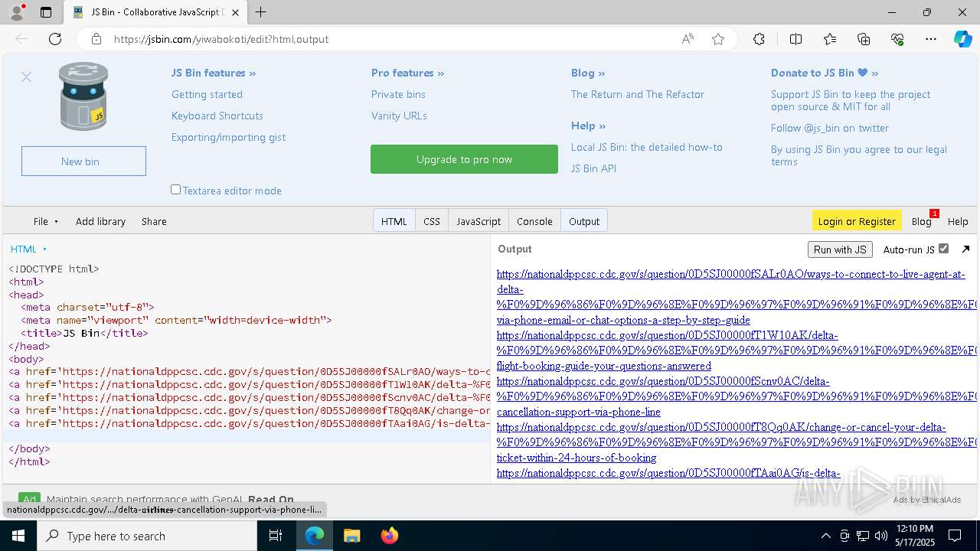Open JS Bin API link
Image resolution: width=980 pixels, height=551 pixels.
[x=593, y=168]
